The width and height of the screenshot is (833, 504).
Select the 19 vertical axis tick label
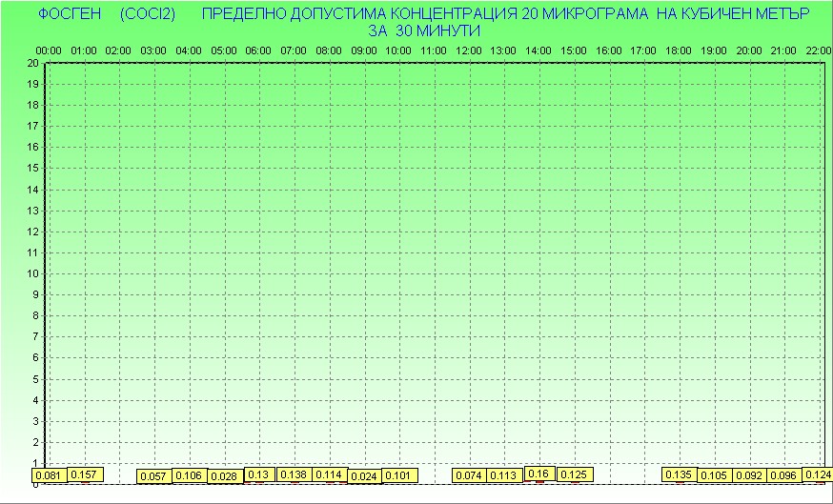[x=33, y=84]
